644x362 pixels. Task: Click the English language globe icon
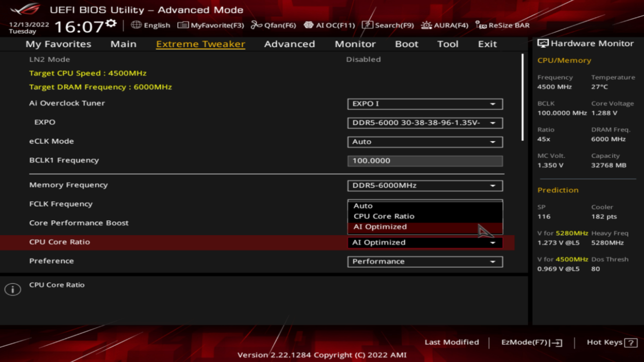(136, 25)
